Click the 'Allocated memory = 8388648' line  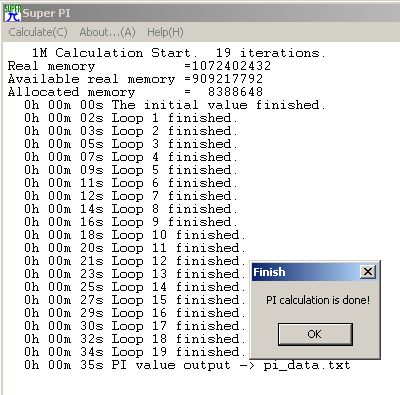pos(135,92)
